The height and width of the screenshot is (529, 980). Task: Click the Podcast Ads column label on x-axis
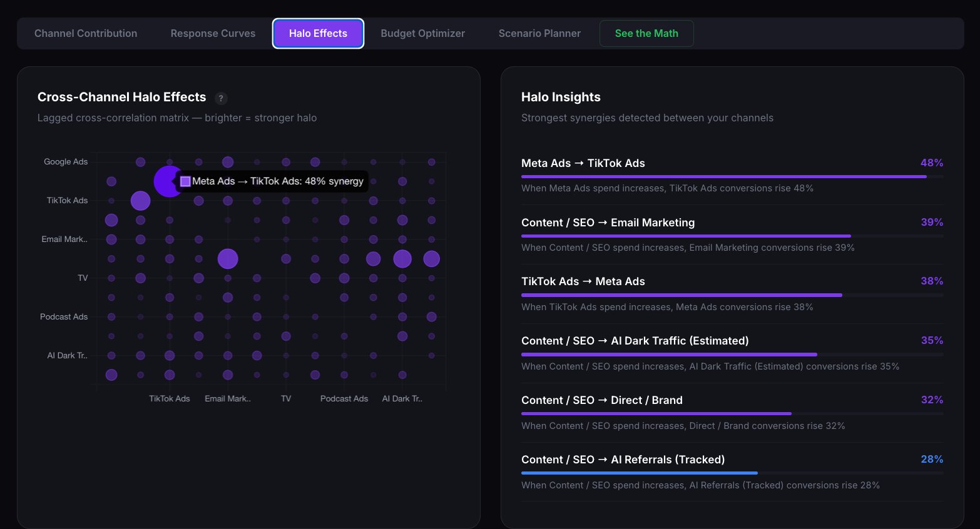[344, 398]
